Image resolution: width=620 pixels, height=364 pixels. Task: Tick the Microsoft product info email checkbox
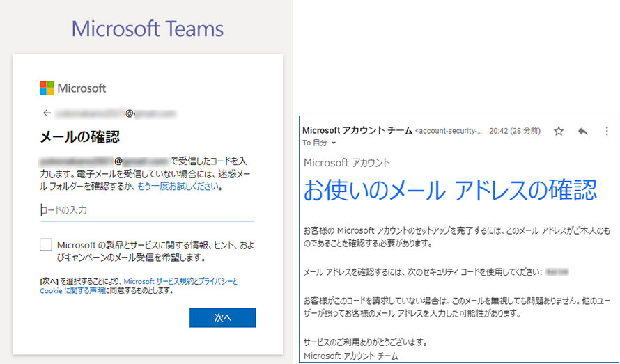[46, 245]
